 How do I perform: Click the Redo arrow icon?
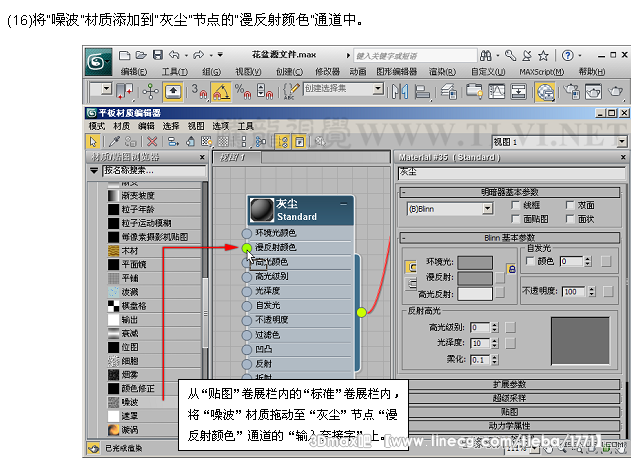pyautogui.click(x=198, y=55)
